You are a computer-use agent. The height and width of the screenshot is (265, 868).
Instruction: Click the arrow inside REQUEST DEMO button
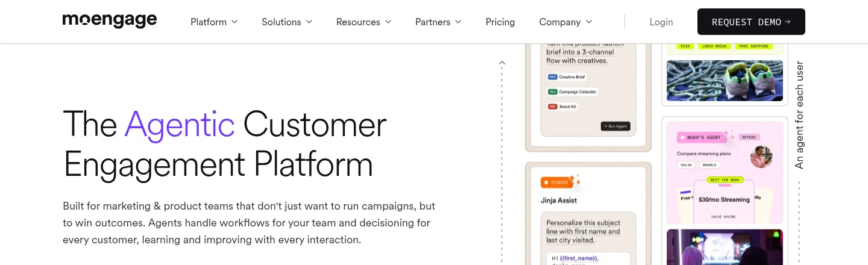787,22
